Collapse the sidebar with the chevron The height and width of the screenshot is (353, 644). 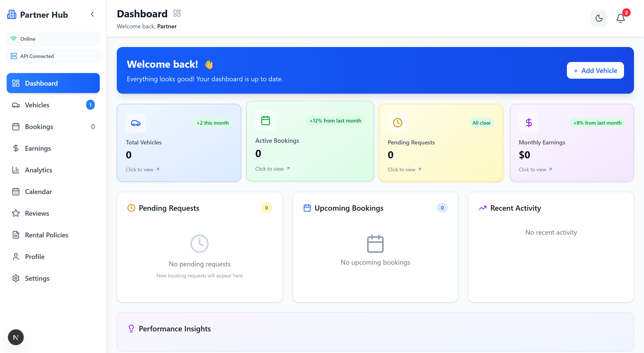(92, 14)
